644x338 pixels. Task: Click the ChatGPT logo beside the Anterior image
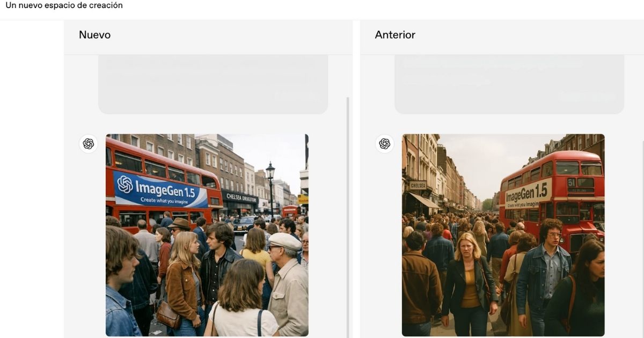(384, 144)
